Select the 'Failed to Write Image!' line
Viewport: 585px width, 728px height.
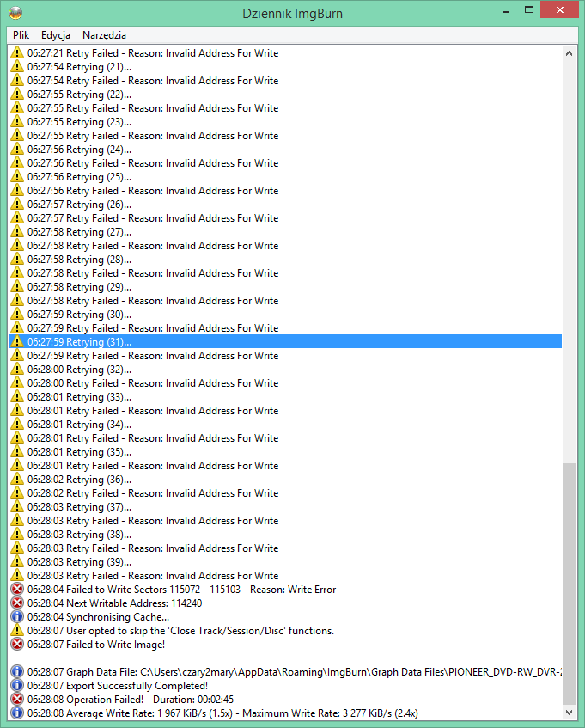285,645
